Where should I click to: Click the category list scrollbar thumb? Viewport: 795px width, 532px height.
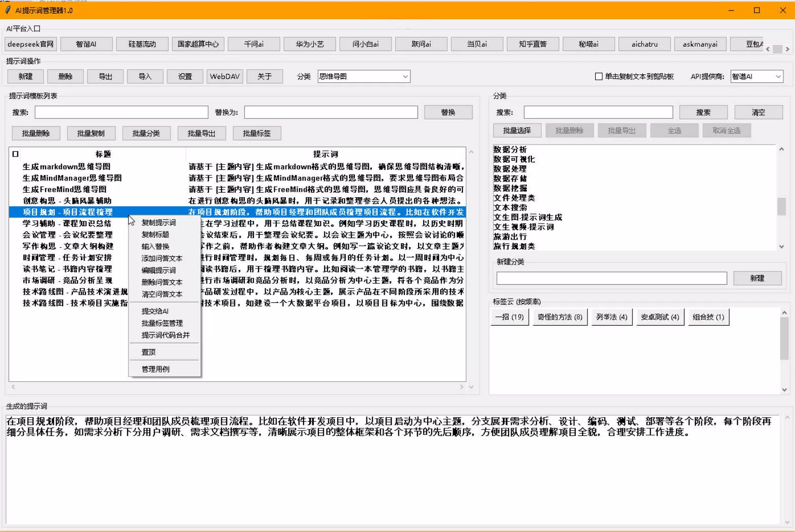(781, 206)
